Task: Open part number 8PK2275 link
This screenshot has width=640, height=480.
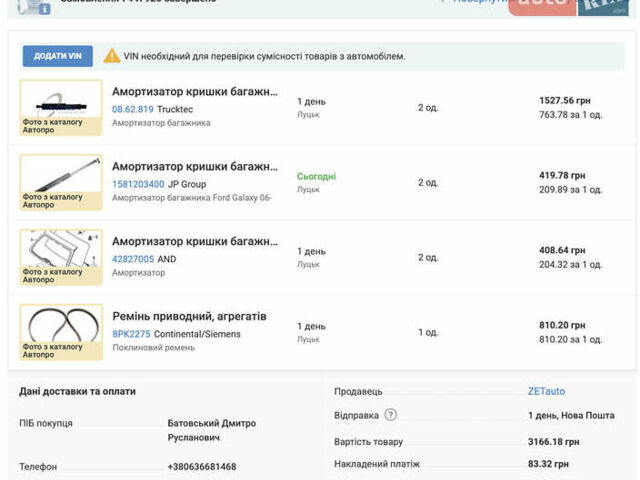Action: point(131,334)
